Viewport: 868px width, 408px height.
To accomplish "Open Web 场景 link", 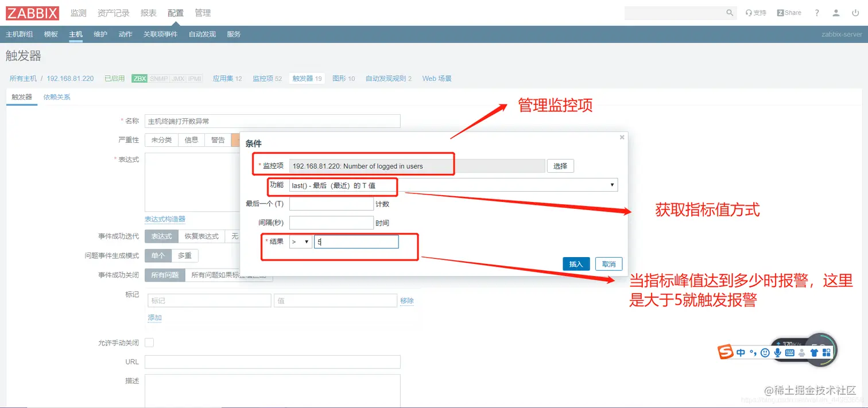I will [x=437, y=79].
